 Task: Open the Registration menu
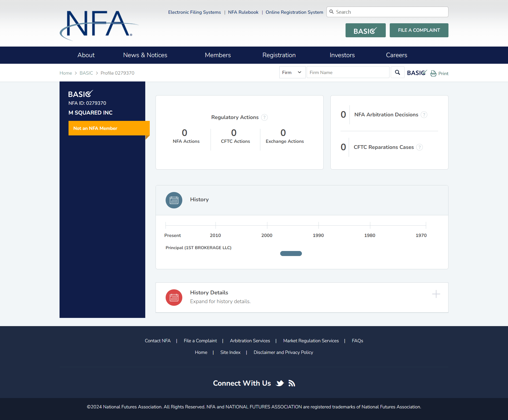pos(279,55)
